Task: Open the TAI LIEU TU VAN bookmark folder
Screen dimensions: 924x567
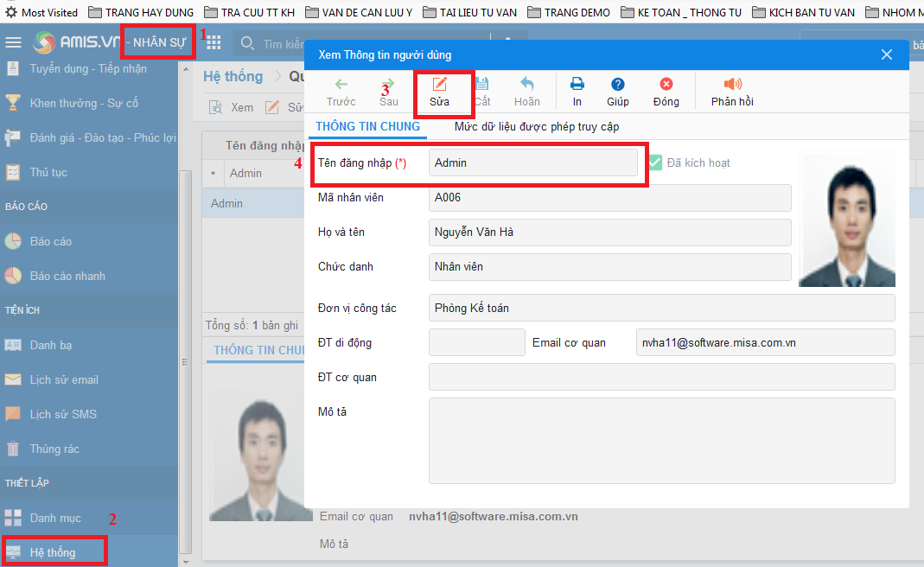Action: (469, 12)
